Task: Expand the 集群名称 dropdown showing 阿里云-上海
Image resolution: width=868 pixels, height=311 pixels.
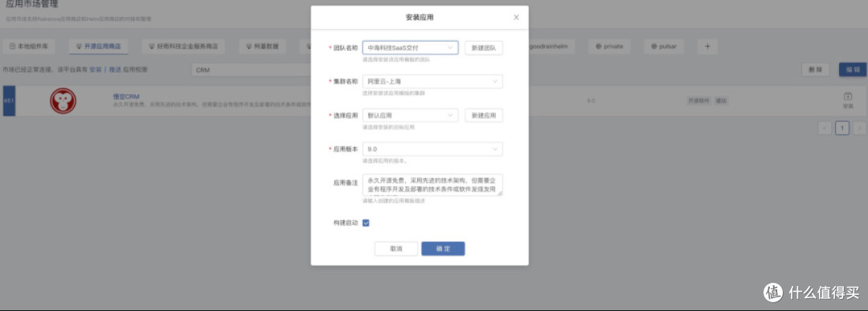Action: pos(433,82)
